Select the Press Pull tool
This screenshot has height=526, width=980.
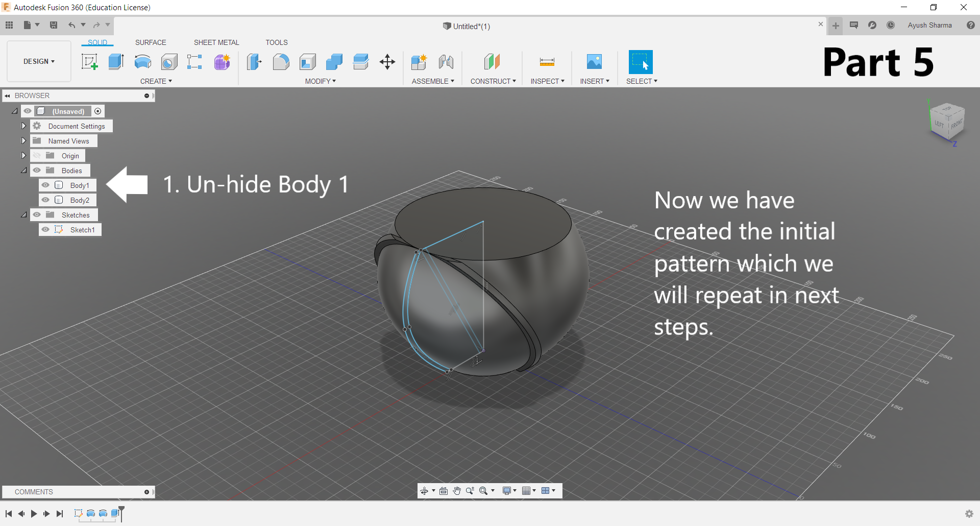click(x=254, y=62)
